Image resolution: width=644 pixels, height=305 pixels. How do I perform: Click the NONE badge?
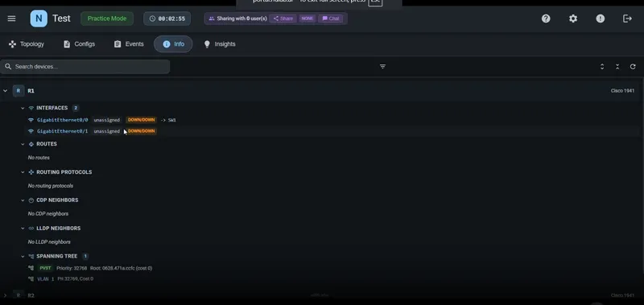308,19
